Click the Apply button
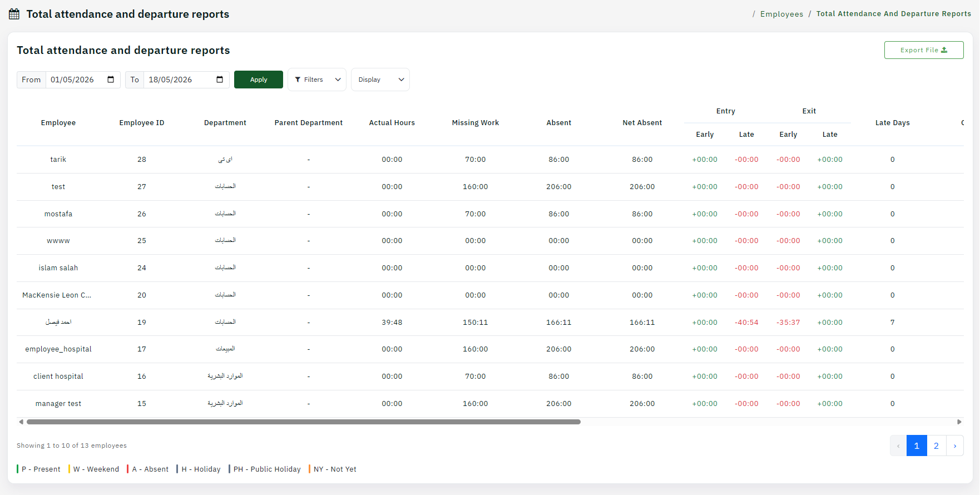 pyautogui.click(x=259, y=80)
